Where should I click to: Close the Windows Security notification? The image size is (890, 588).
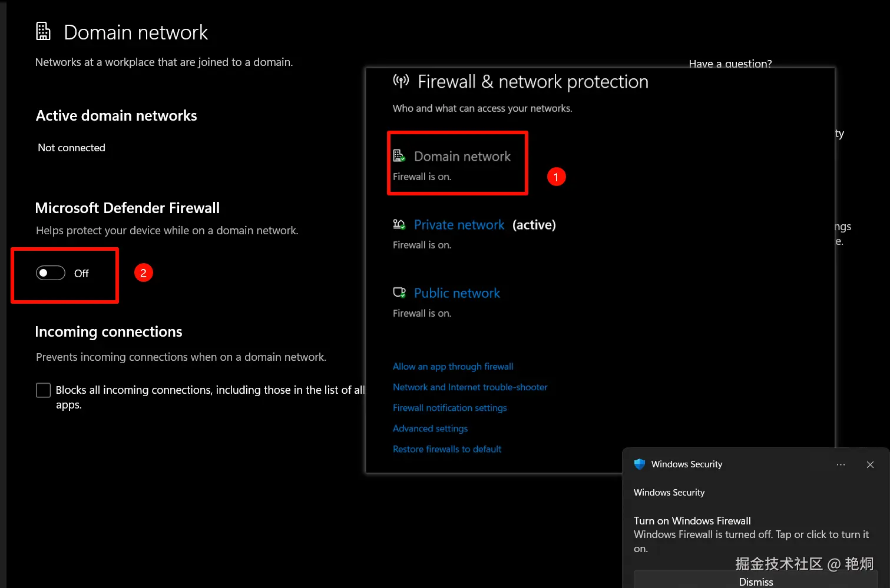pos(870,464)
